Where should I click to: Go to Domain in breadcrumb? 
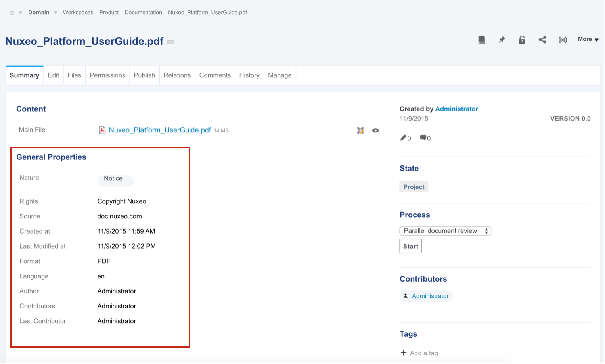[x=39, y=12]
